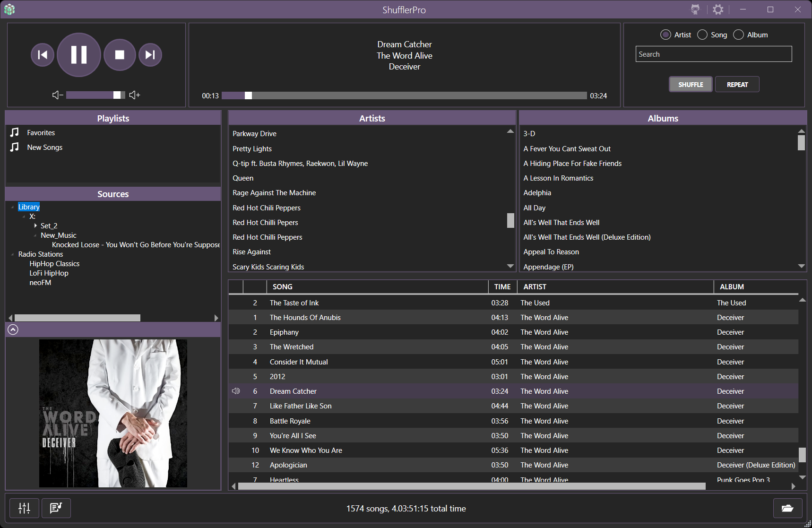Click the volume up speaker icon
The image size is (812, 528).
(x=135, y=95)
